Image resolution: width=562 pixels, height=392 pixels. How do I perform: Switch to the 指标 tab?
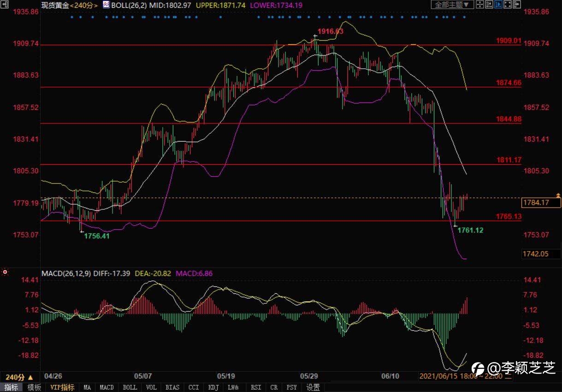[x=11, y=388]
